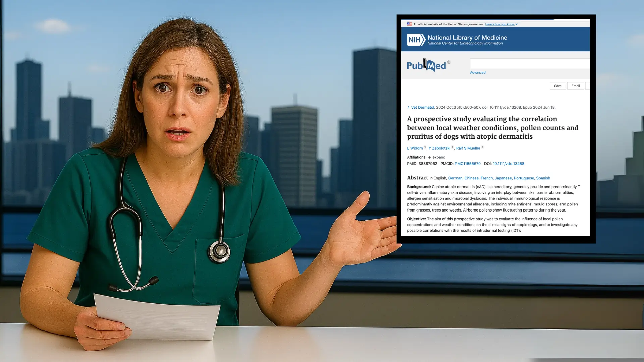This screenshot has height=362, width=644.
Task: Open the Vet Dermatol journal link
Action: pyautogui.click(x=423, y=108)
